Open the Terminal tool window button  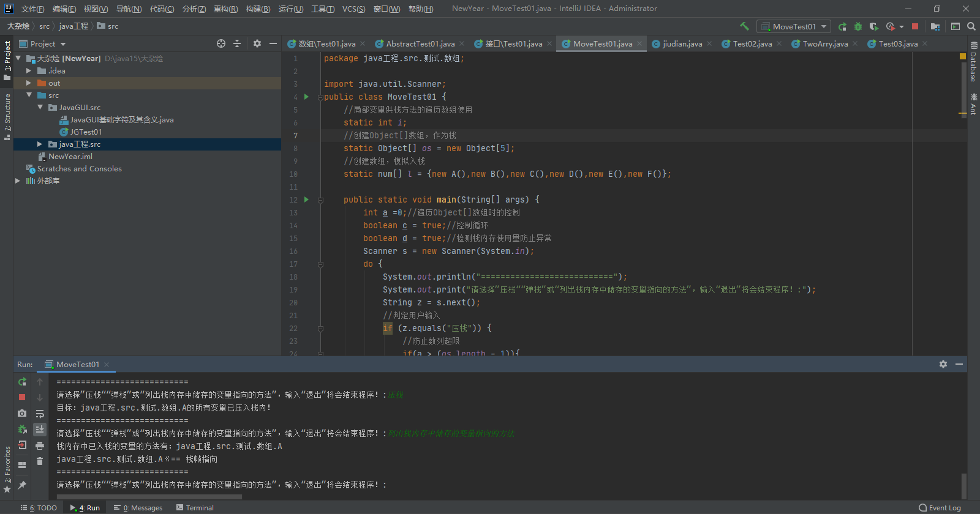tap(195, 508)
